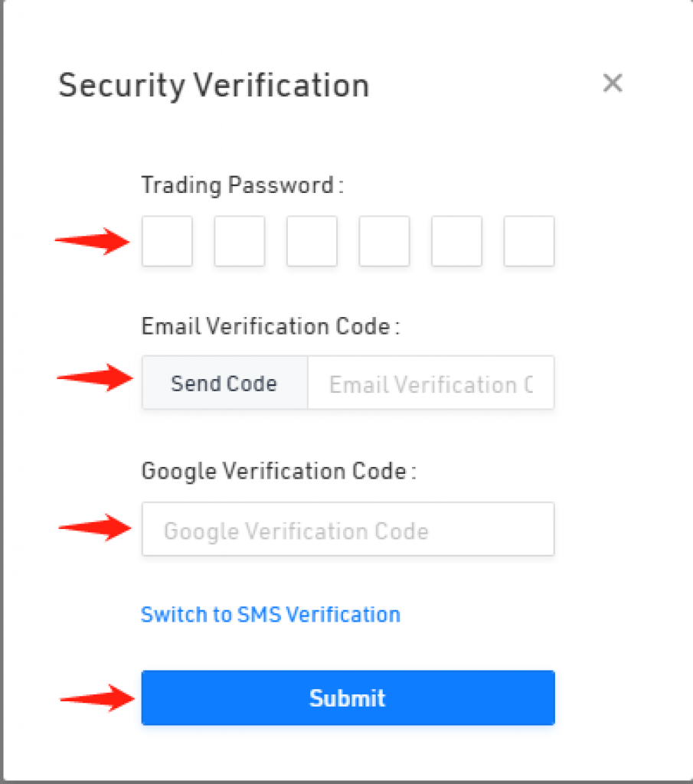
Task: Focus the third Trading Password digit box
Action: (312, 241)
